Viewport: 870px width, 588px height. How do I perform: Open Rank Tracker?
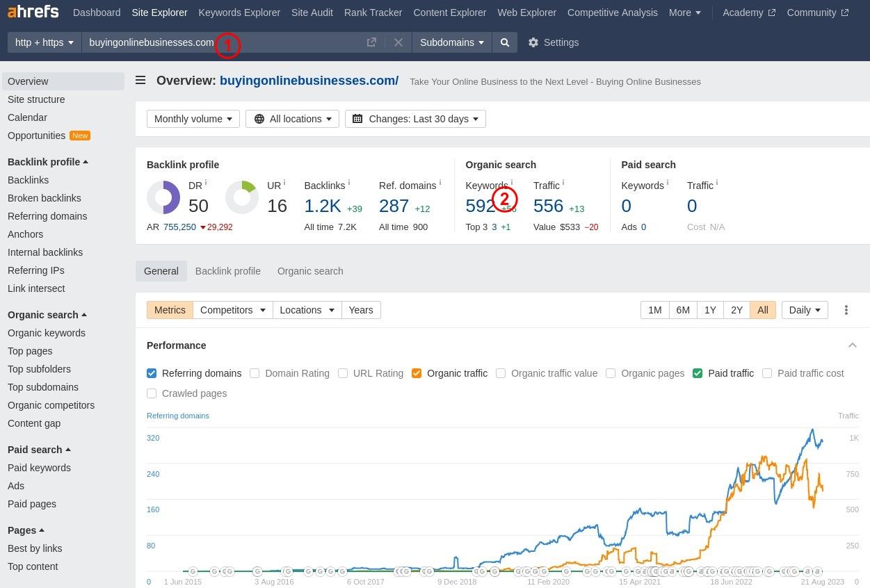[x=373, y=13]
